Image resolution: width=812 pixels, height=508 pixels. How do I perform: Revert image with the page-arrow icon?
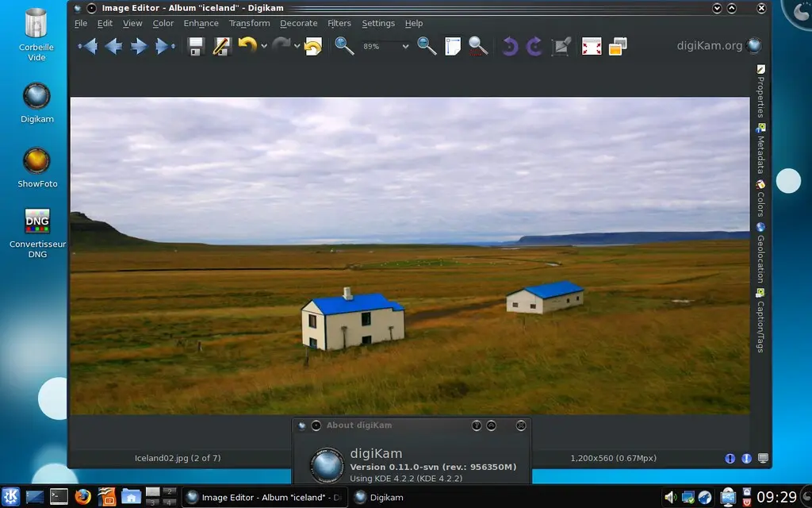click(312, 47)
